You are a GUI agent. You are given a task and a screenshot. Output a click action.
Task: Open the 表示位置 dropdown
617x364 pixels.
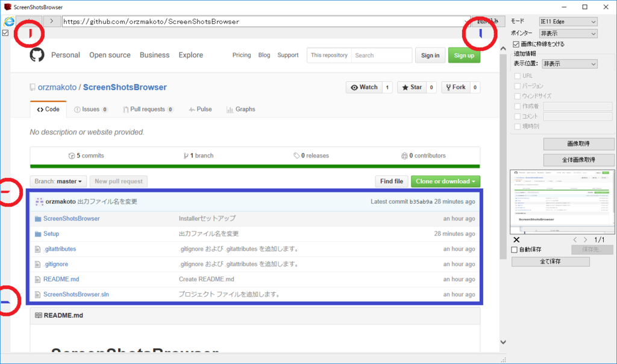569,64
